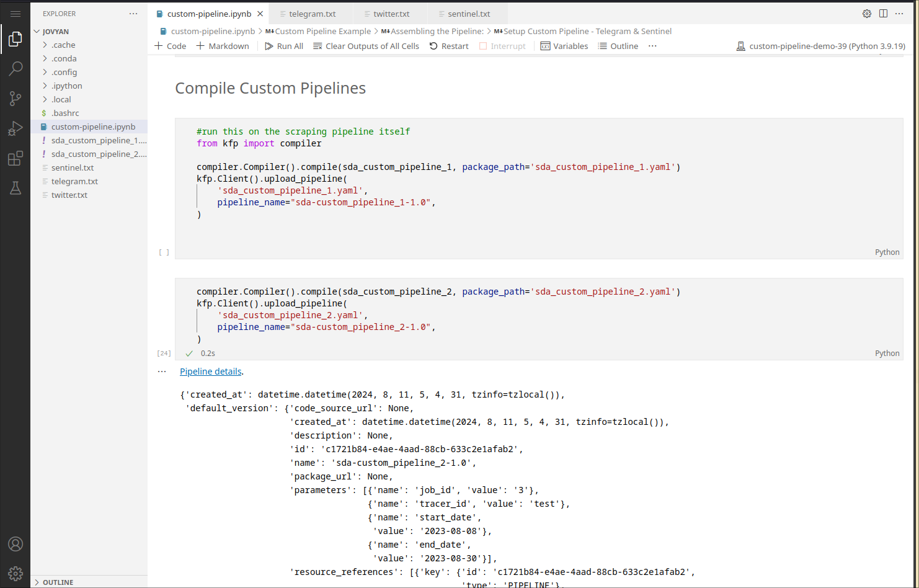This screenshot has height=588, width=919.
Task: Open the Variables panel
Action: pos(564,46)
